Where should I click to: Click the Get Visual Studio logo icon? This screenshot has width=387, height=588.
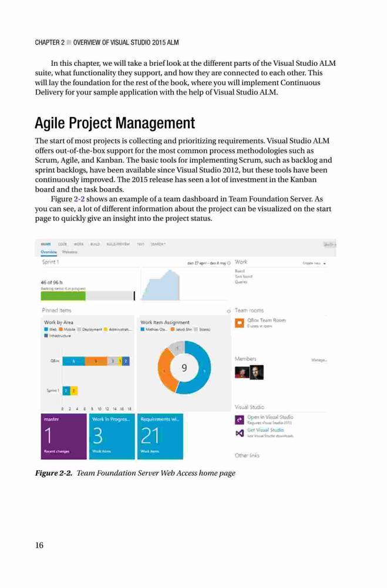tap(240, 433)
